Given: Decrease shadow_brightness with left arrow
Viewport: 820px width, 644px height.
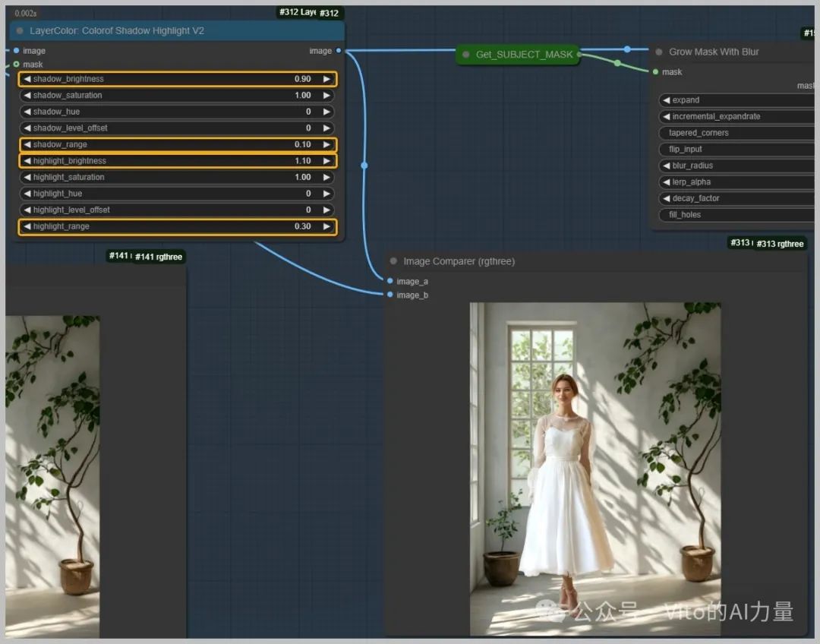Looking at the screenshot, I should pos(27,79).
